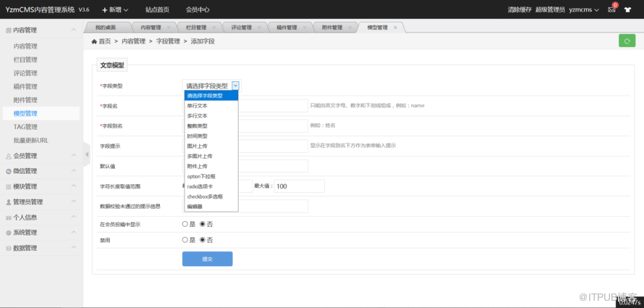Open 模型管理 item in sidebar list
The width and height of the screenshot is (644, 308).
(x=25, y=114)
